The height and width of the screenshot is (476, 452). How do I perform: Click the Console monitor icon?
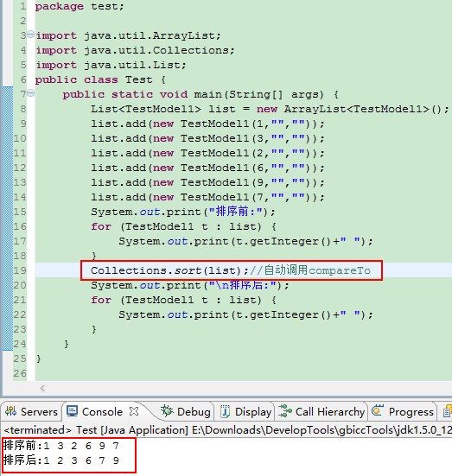(73, 411)
